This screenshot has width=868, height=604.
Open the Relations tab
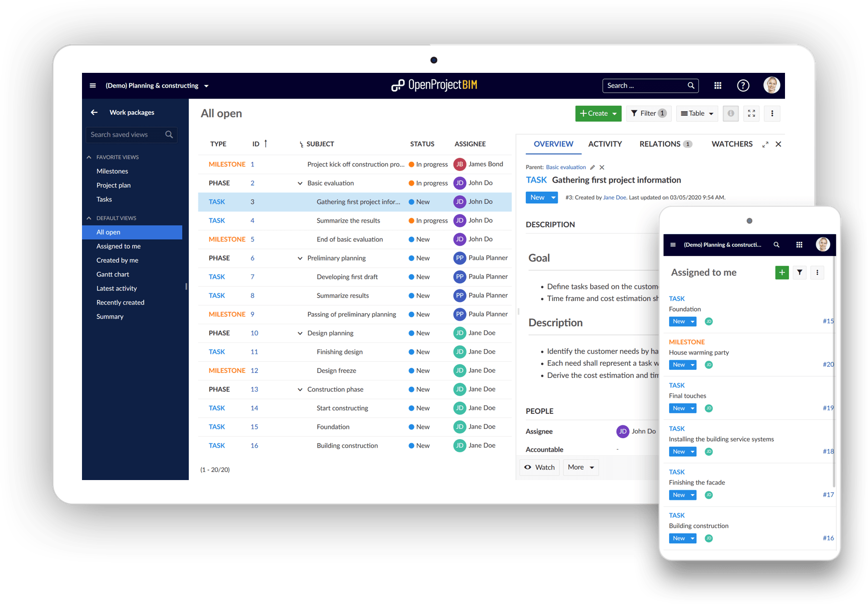pyautogui.click(x=659, y=144)
